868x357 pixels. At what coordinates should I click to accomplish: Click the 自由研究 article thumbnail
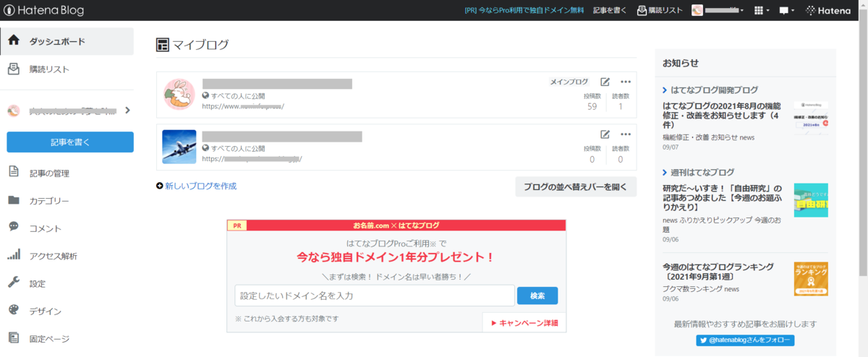coord(811,200)
